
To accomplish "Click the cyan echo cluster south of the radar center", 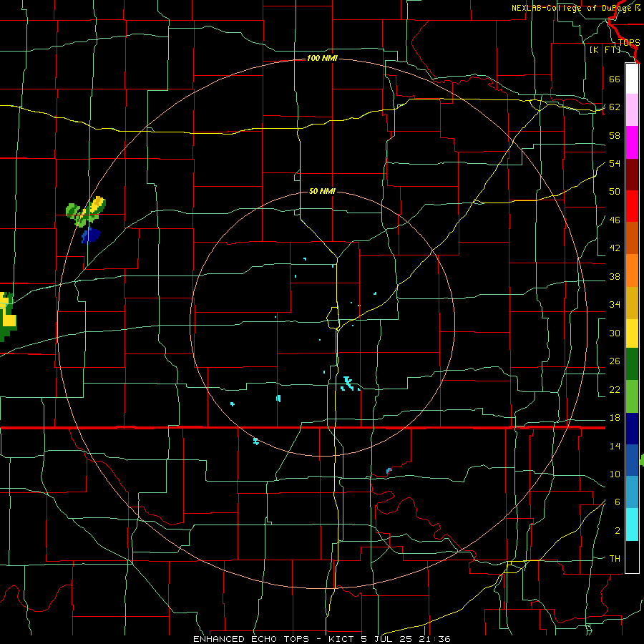I will coord(348,384).
